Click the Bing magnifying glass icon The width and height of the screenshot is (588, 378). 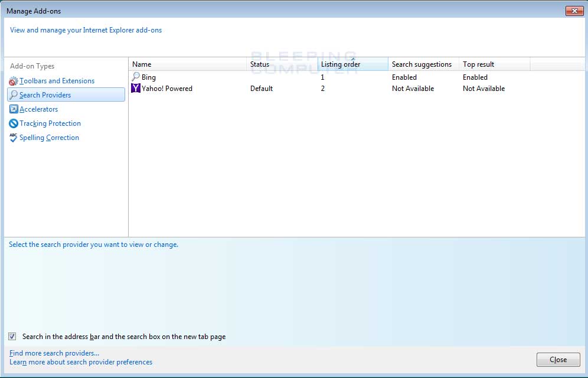tap(136, 77)
